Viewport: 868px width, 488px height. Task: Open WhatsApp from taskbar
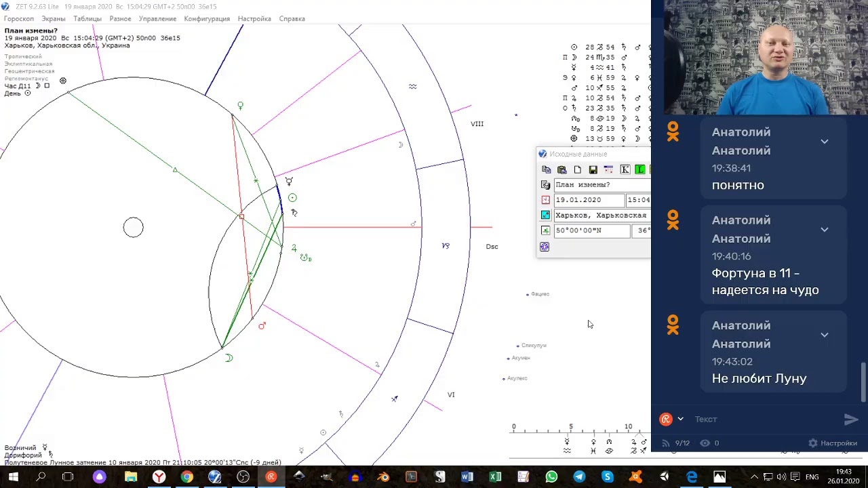(x=551, y=477)
